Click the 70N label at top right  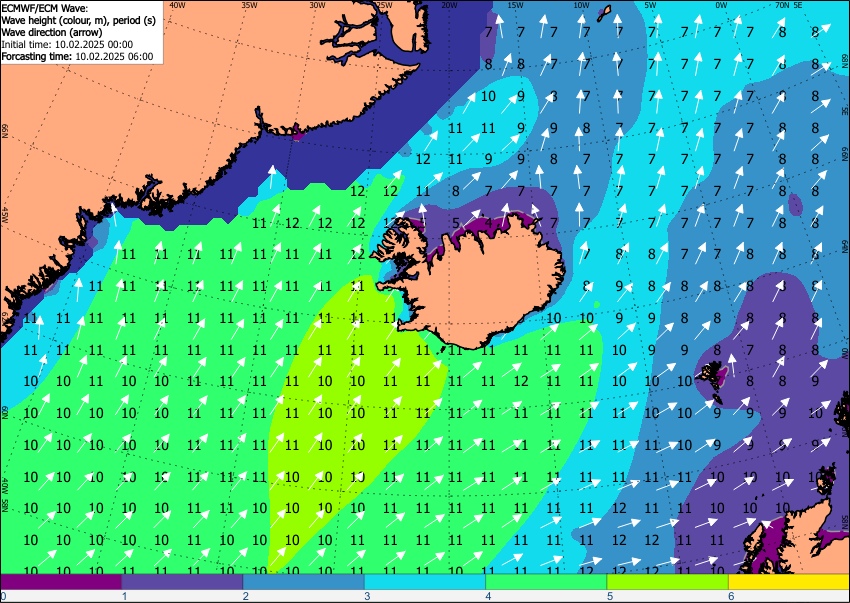(782, 5)
